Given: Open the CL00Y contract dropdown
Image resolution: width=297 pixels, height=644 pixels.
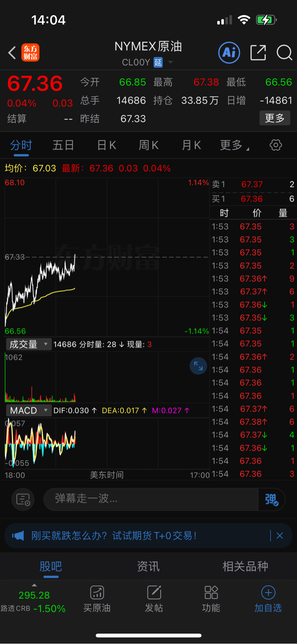Looking at the screenshot, I should [x=171, y=62].
